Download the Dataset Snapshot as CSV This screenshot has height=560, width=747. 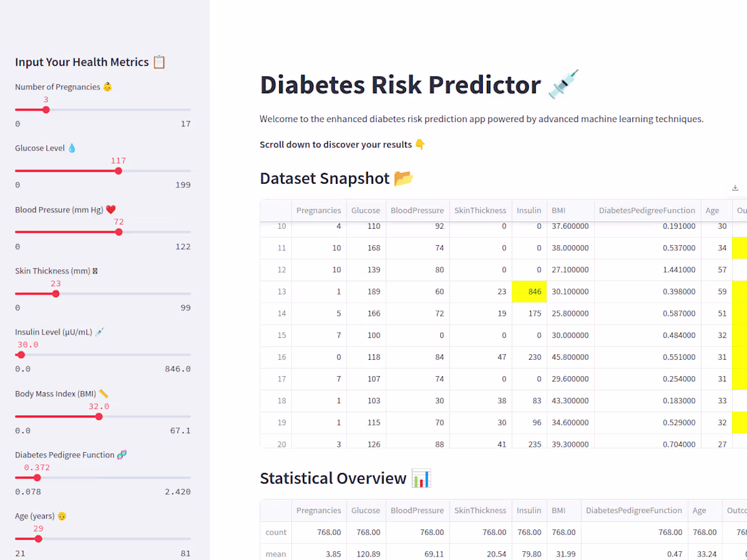tap(735, 187)
